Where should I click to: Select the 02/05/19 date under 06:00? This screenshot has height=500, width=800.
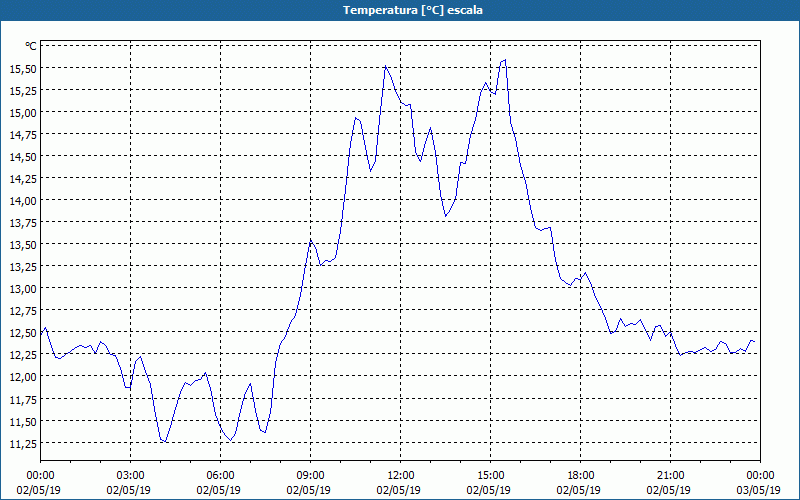(218, 490)
